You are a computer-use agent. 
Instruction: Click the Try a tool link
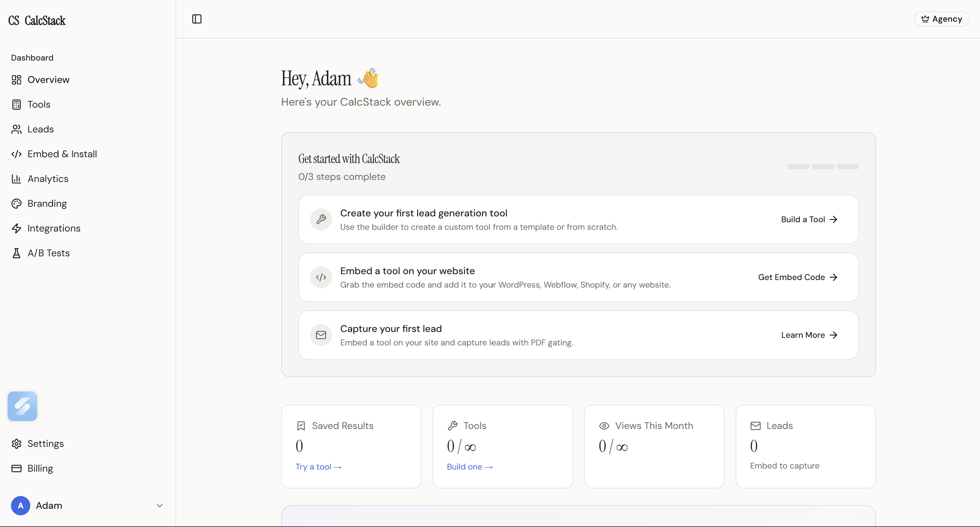point(318,466)
